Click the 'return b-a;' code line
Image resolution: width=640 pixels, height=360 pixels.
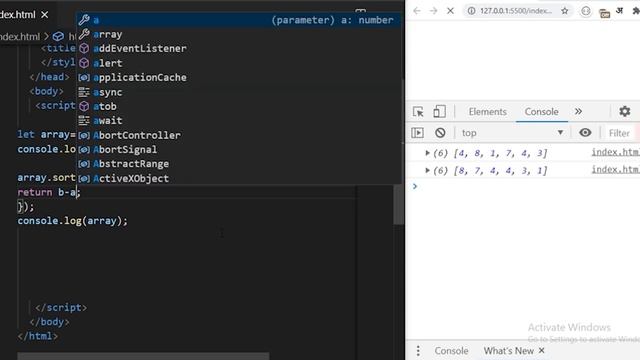(x=49, y=192)
